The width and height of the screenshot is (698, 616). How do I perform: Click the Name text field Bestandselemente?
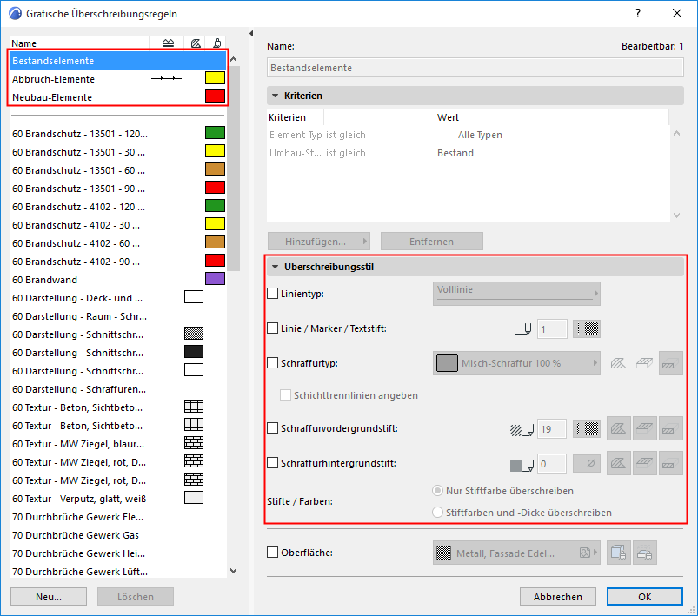475,68
